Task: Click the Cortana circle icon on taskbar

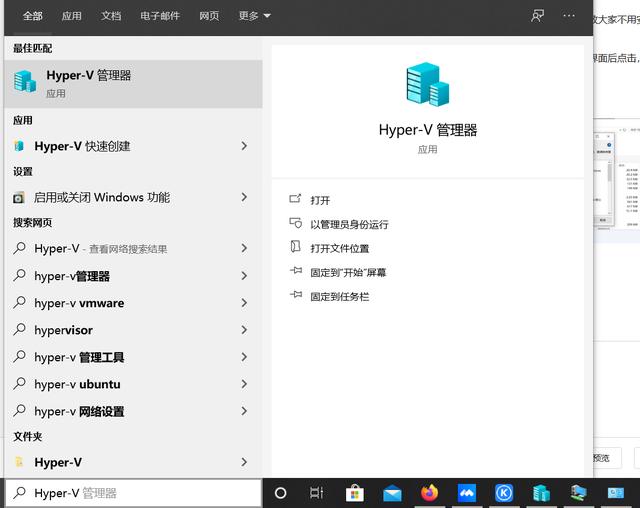Action: pos(281,493)
